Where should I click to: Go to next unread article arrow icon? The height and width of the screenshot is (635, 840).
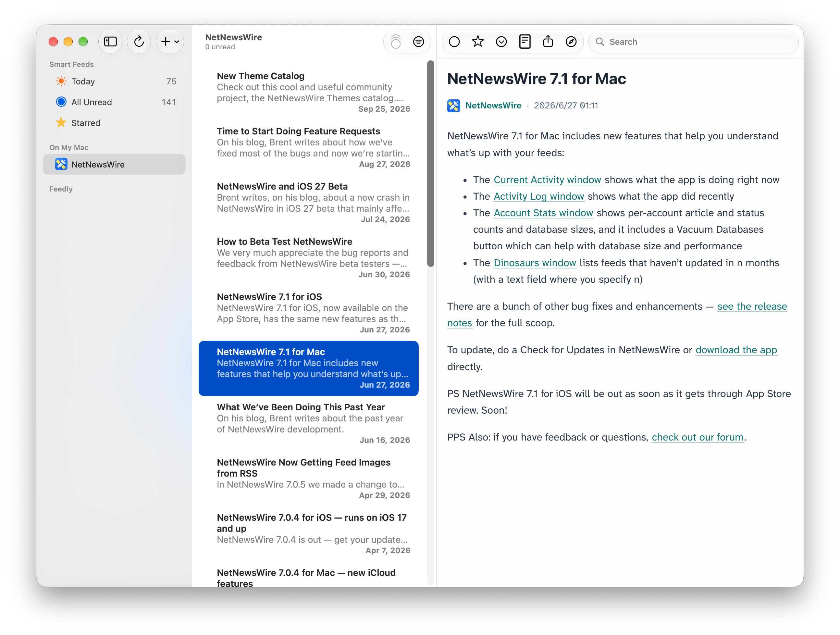pos(501,42)
